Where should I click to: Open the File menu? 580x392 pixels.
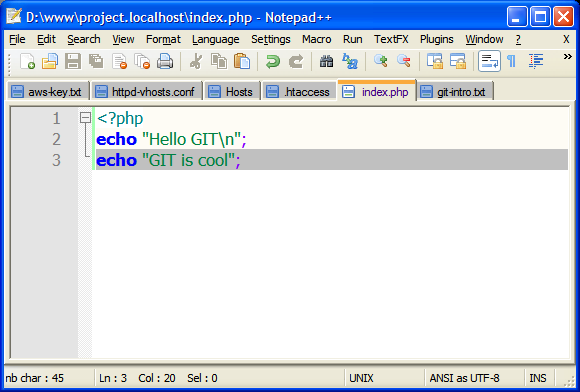(17, 39)
